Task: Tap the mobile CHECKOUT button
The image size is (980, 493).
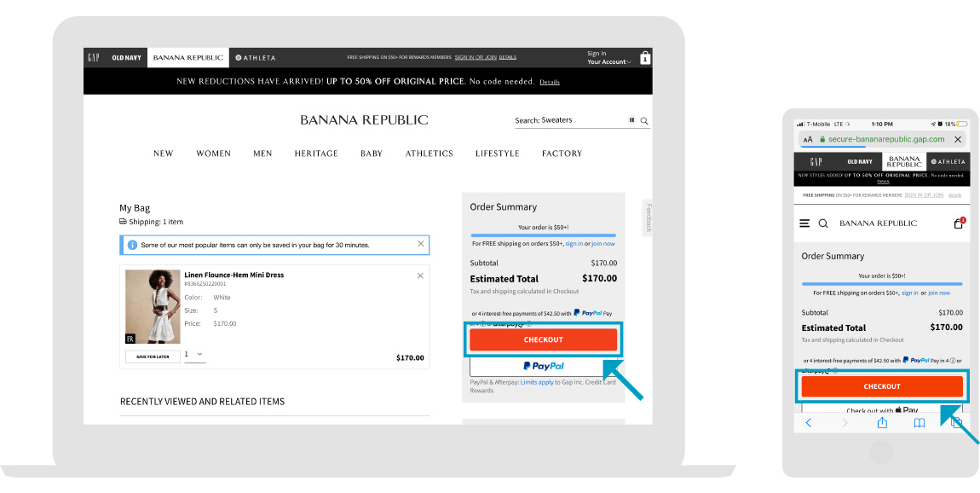Action: (x=882, y=386)
